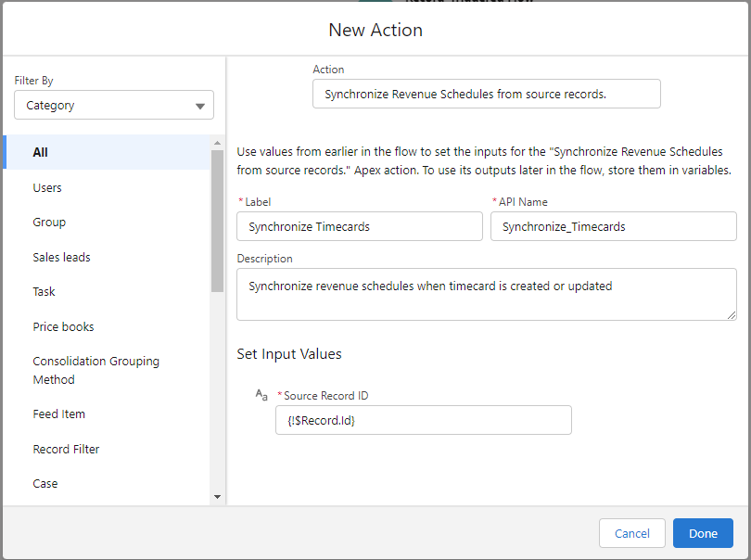The image size is (751, 560).
Task: Click the category list scroll down arrow
Action: click(218, 497)
